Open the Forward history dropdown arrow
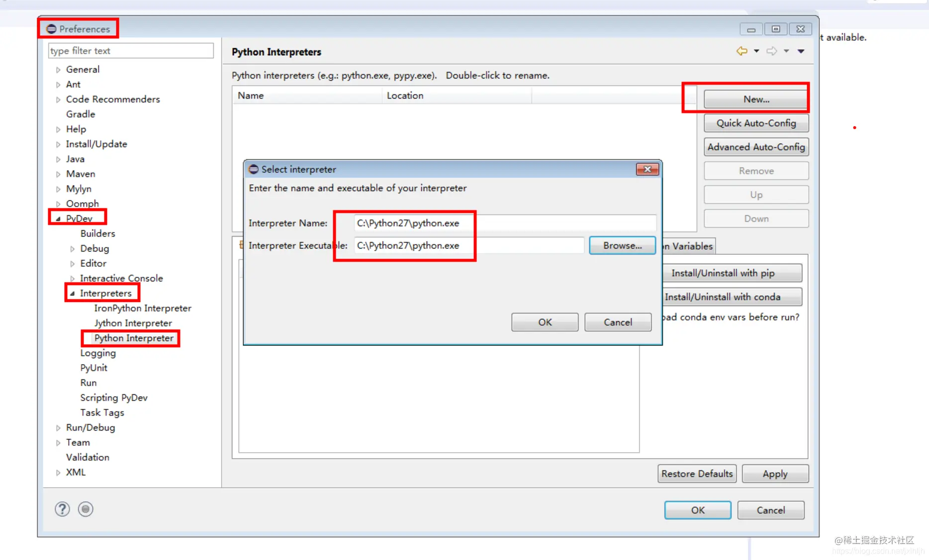This screenshot has width=929, height=560. pyautogui.click(x=786, y=51)
